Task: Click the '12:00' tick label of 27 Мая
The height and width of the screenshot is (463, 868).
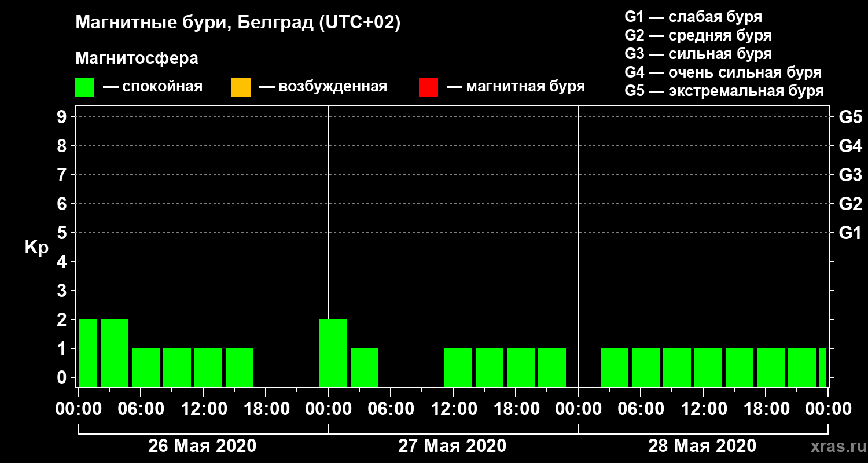Action: (453, 409)
